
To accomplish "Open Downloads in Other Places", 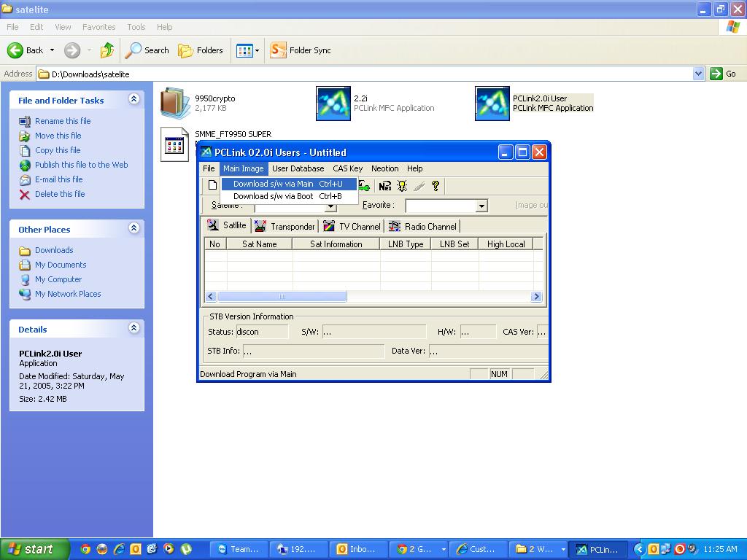I will pyautogui.click(x=54, y=251).
